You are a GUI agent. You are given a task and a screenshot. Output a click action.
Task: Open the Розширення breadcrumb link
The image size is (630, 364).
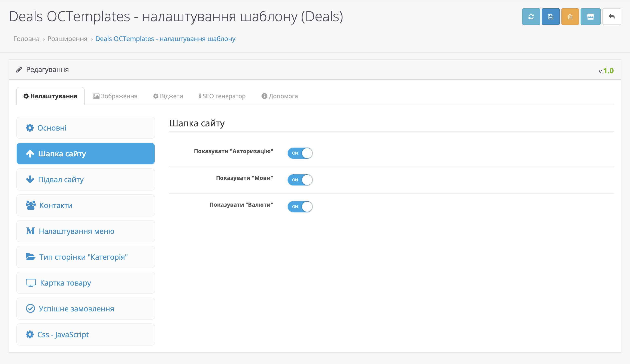click(67, 39)
